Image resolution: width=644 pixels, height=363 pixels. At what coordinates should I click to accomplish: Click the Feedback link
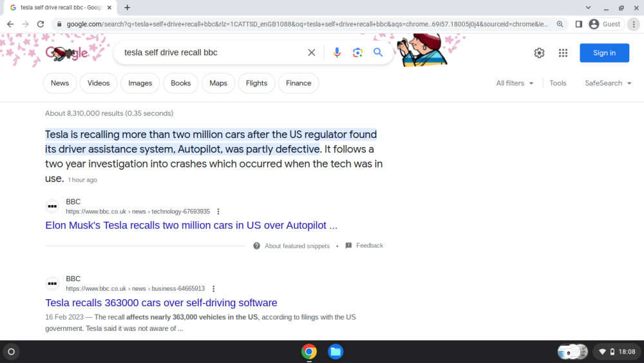click(x=365, y=246)
